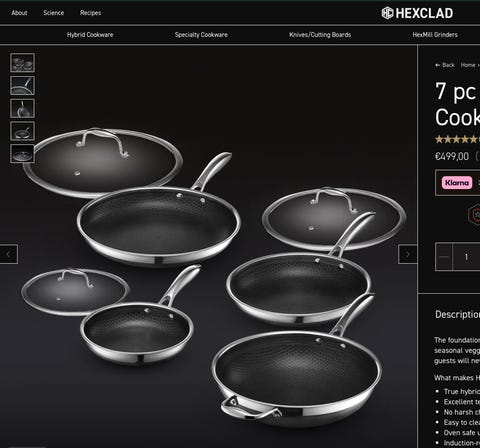
Task: Decrease quantity with the minus button
Action: 444,257
